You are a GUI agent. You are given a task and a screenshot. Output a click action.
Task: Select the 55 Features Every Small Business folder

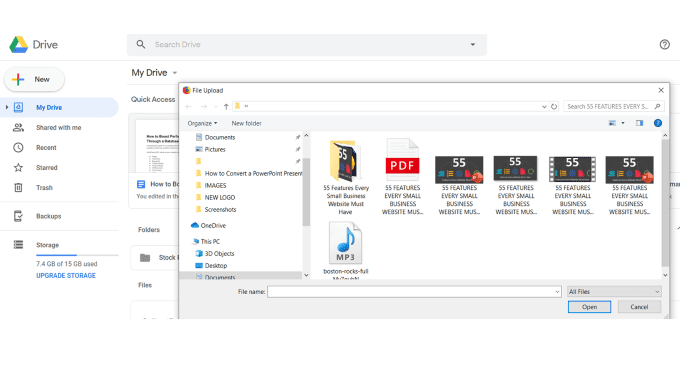click(x=346, y=177)
